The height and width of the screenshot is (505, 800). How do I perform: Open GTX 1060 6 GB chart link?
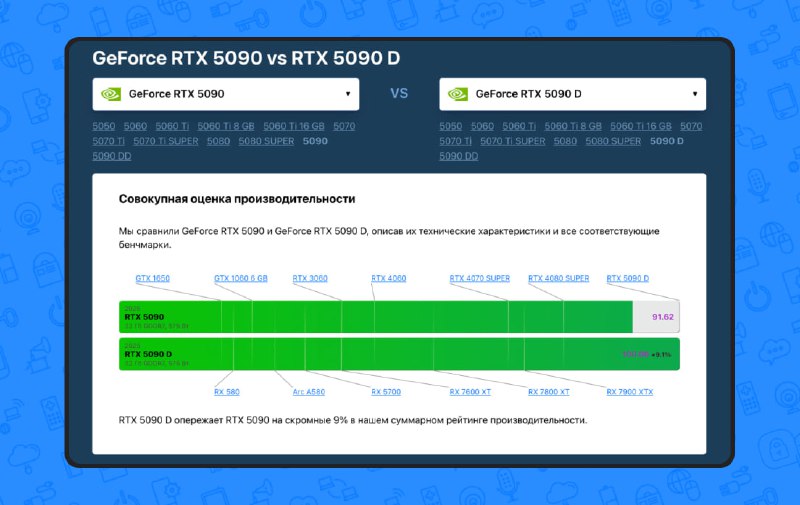pyautogui.click(x=241, y=279)
